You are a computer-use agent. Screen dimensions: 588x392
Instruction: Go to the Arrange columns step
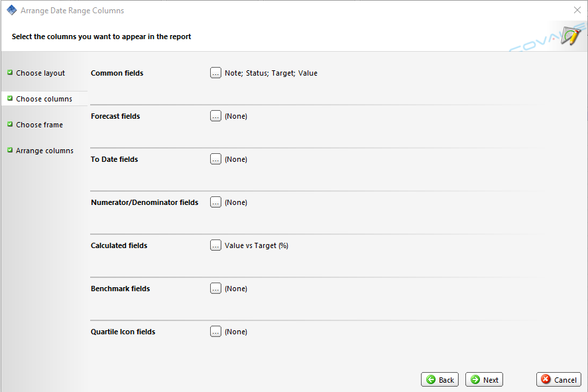pos(44,151)
